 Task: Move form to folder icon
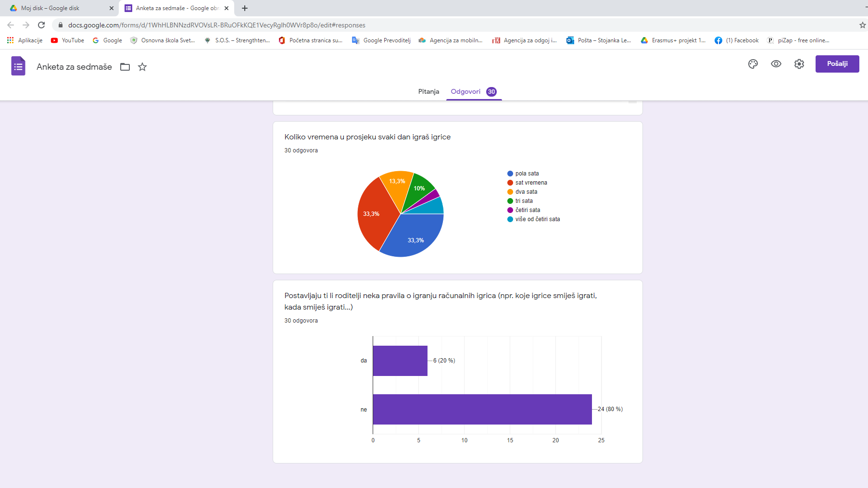[x=125, y=67]
